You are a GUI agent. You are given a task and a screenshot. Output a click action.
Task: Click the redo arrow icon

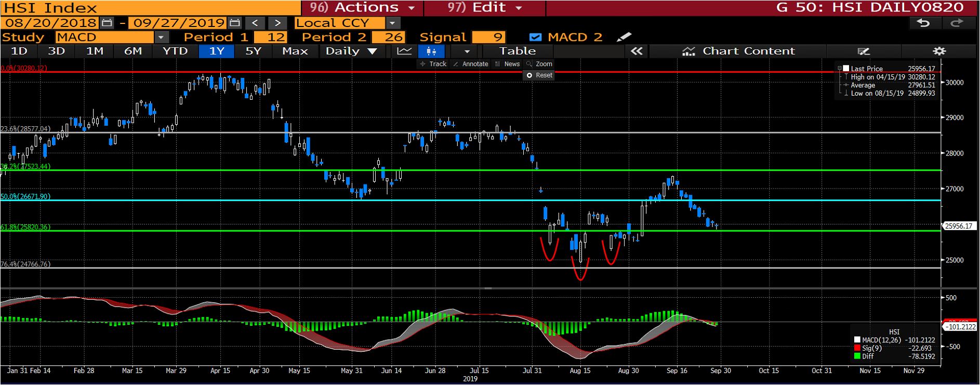[x=957, y=23]
